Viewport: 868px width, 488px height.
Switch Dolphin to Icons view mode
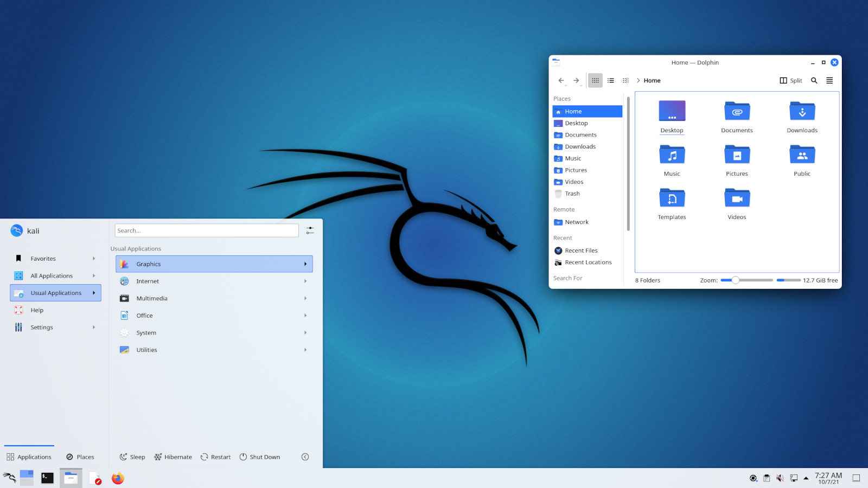click(595, 80)
